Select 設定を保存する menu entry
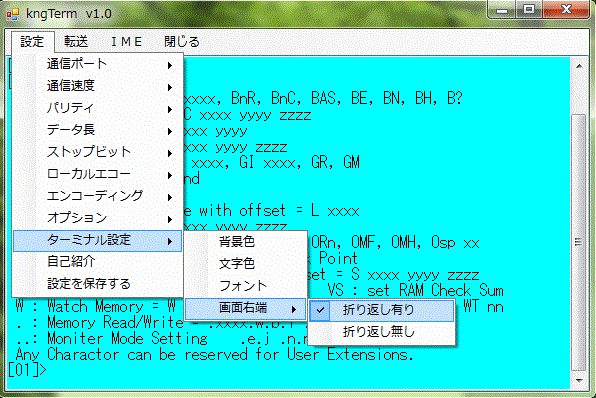 point(97,284)
